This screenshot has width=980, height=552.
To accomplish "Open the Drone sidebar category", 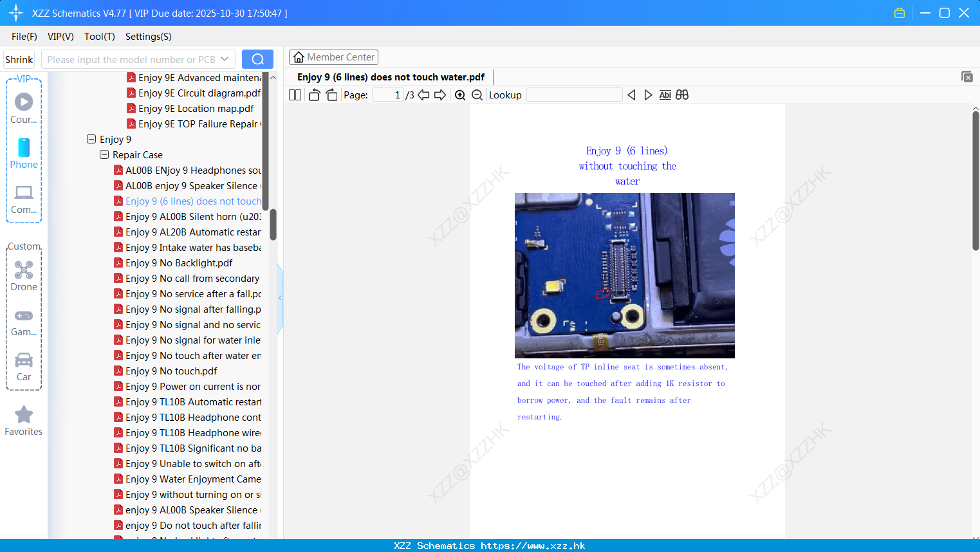I will click(24, 276).
